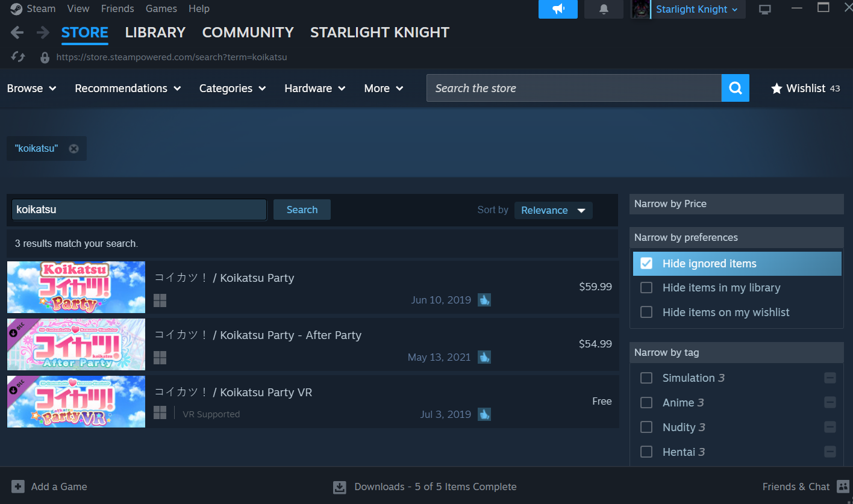Open the View menu

coord(78,8)
